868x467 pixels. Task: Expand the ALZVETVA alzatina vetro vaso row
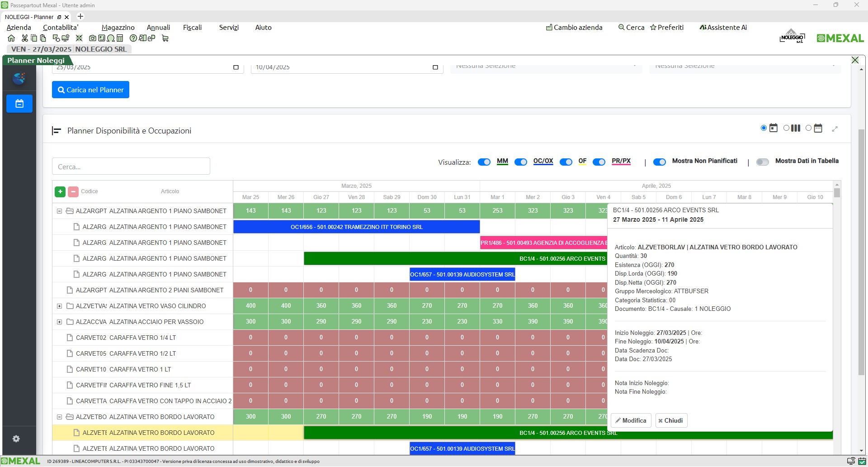point(59,306)
